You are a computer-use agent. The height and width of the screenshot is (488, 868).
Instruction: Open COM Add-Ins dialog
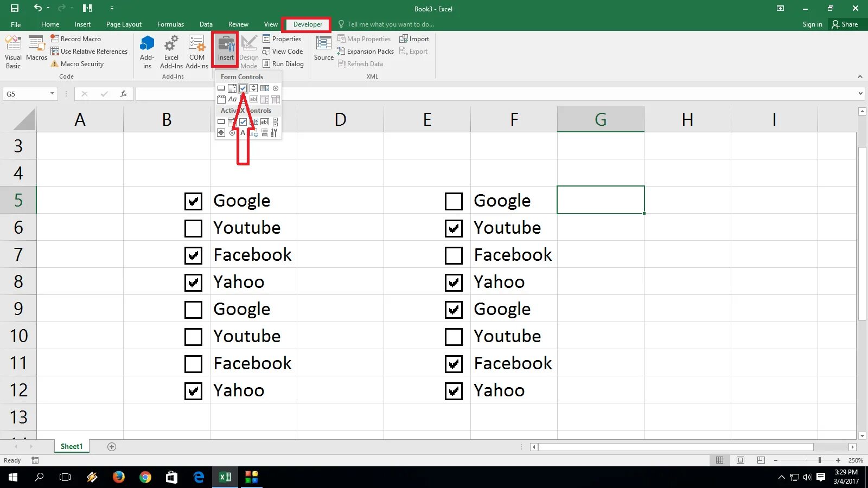[197, 52]
